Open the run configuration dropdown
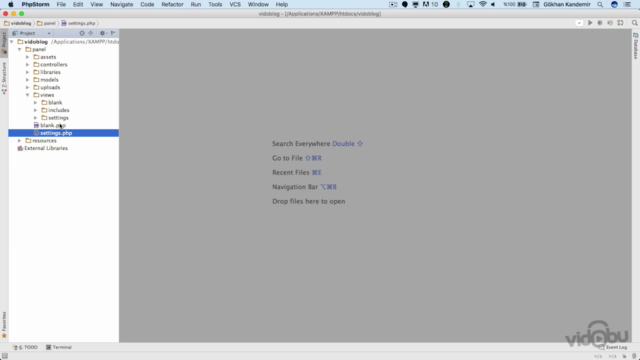The height and width of the screenshot is (360, 640). [x=579, y=23]
